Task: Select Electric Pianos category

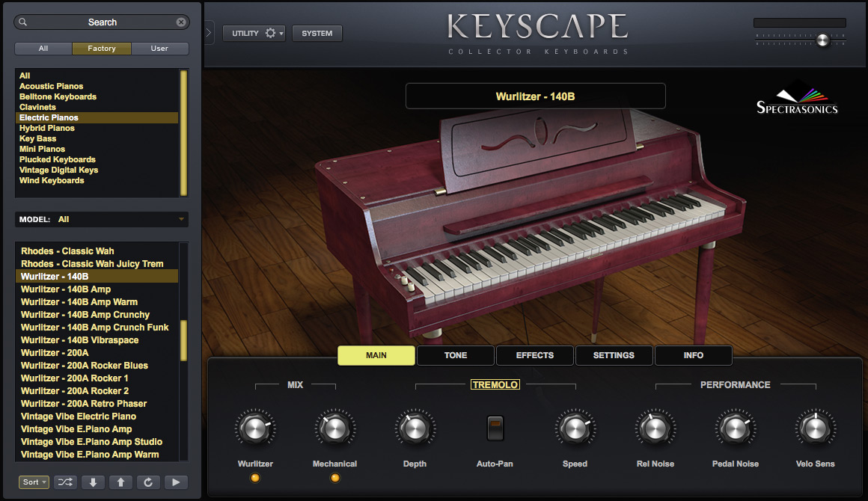Action: (x=97, y=118)
